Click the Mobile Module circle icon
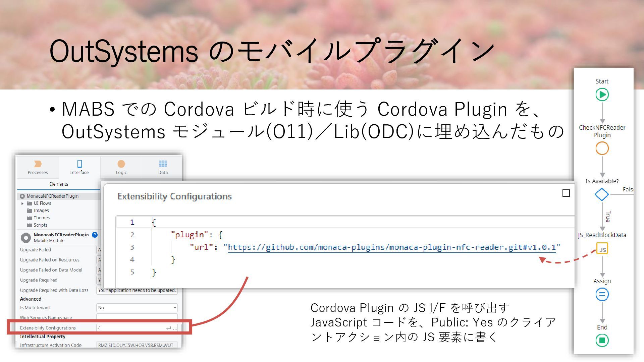This screenshot has width=644, height=362. (x=26, y=238)
